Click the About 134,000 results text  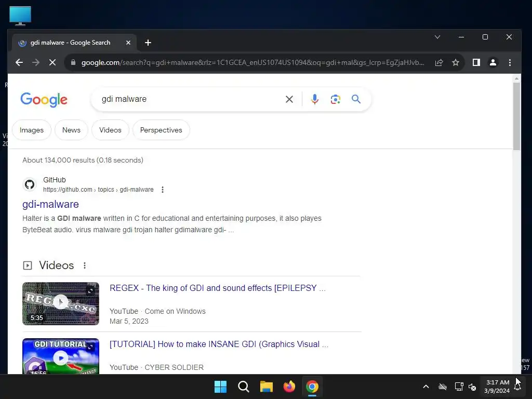pyautogui.click(x=83, y=160)
